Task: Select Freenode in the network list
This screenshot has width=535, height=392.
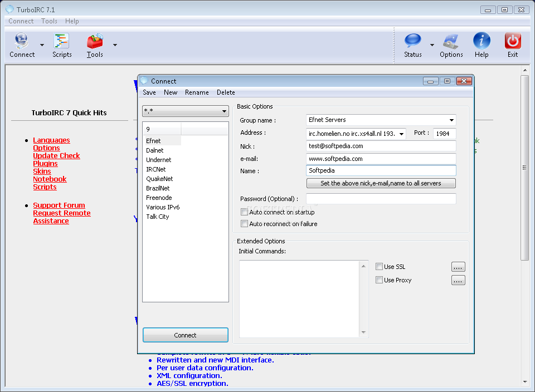Action: click(159, 198)
